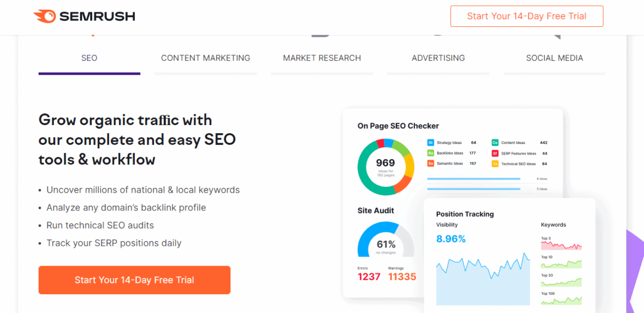Click the teal Content Ideas 'Co' icon
This screenshot has height=313, width=644.
pyautogui.click(x=495, y=143)
